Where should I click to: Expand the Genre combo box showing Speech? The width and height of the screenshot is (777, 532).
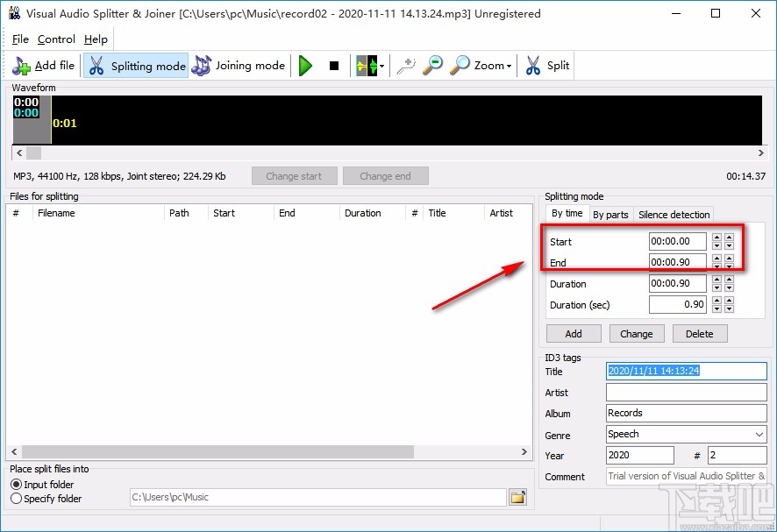point(759,435)
